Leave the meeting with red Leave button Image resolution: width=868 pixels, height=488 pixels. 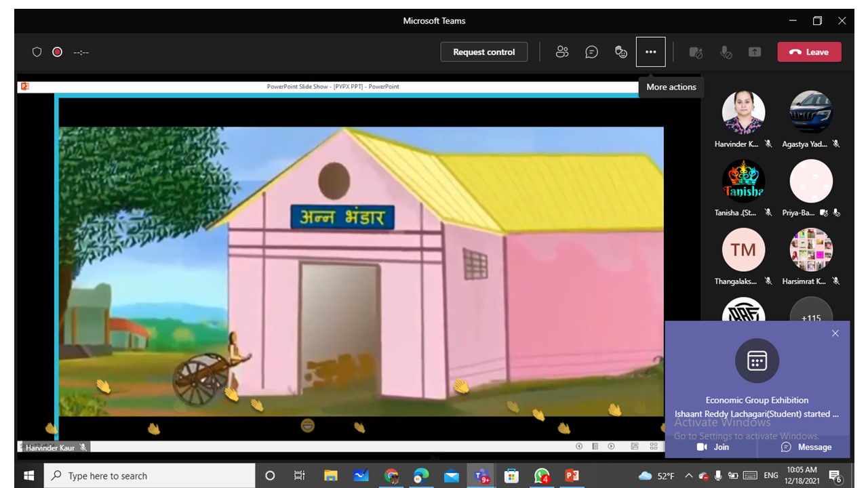(x=809, y=52)
